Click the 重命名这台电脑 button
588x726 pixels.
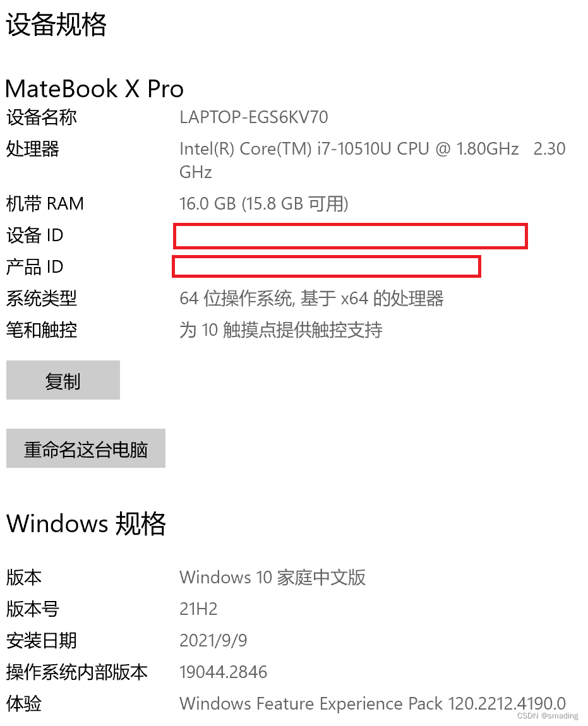(86, 448)
